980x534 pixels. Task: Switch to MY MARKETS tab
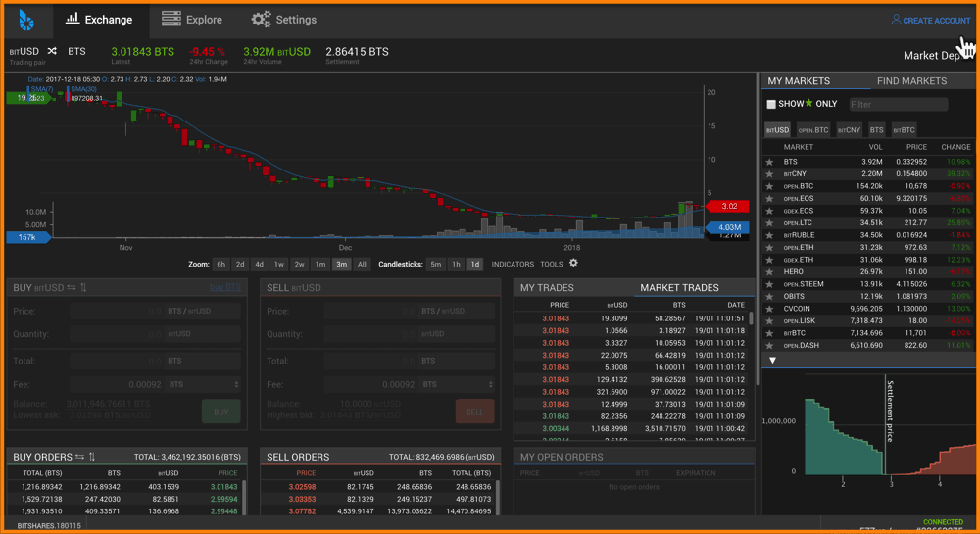(799, 81)
